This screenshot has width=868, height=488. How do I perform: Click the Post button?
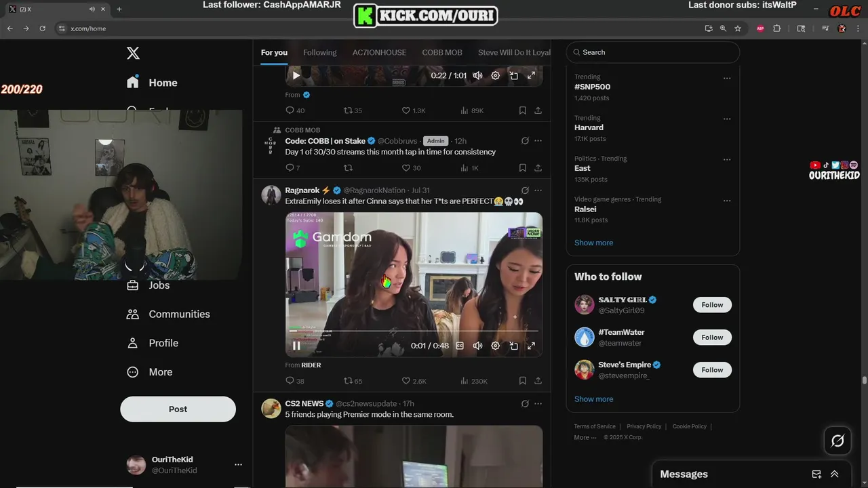178,409
